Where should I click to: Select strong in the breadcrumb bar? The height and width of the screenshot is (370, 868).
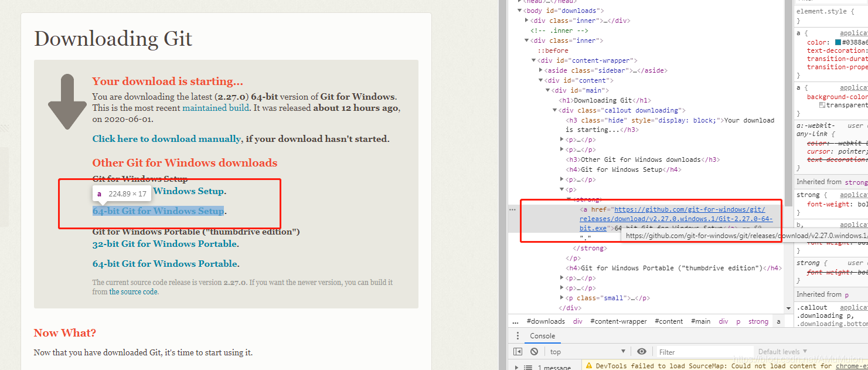pyautogui.click(x=758, y=321)
